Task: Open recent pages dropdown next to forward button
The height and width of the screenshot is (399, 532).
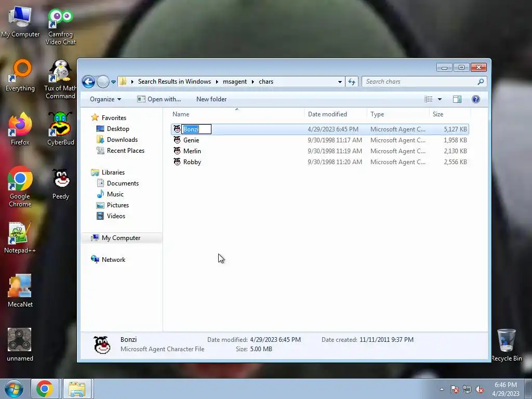Action: (x=113, y=82)
